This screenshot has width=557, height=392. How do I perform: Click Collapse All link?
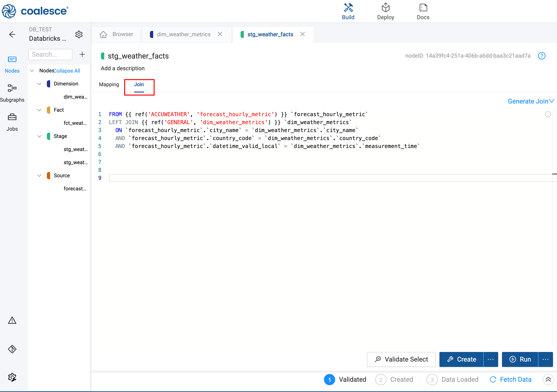[x=67, y=71]
